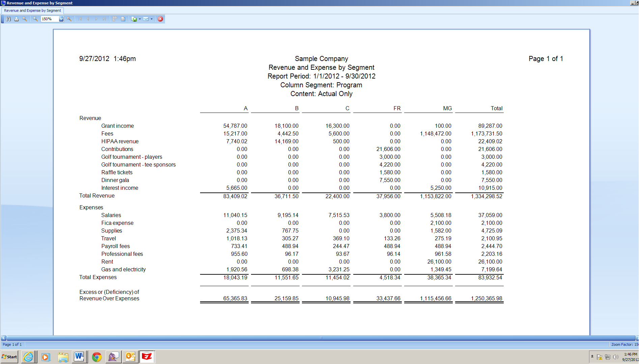The height and width of the screenshot is (364, 639).
Task: Open Google Chrome from the taskbar
Action: [97, 357]
